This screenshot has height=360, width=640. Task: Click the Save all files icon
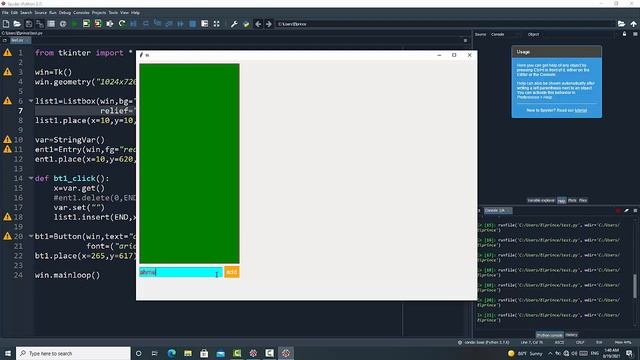point(40,24)
